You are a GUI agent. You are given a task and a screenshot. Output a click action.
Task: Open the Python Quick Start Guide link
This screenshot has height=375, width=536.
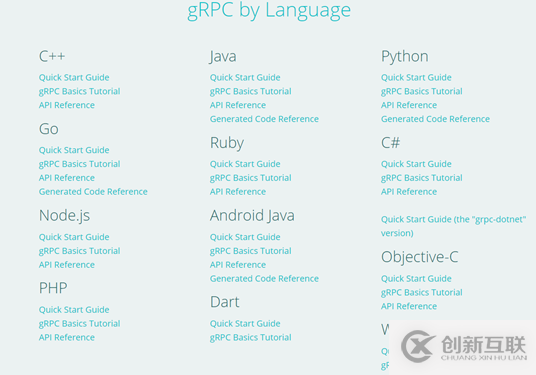coord(416,78)
